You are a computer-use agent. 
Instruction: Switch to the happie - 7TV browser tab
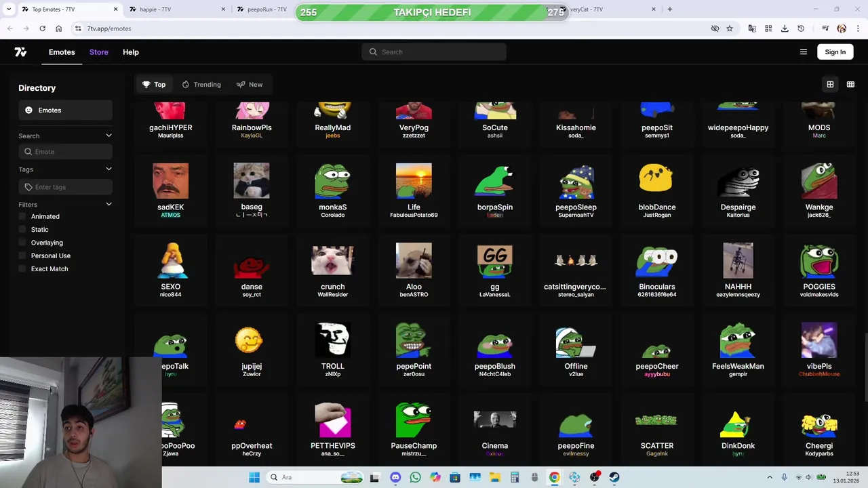[178, 9]
